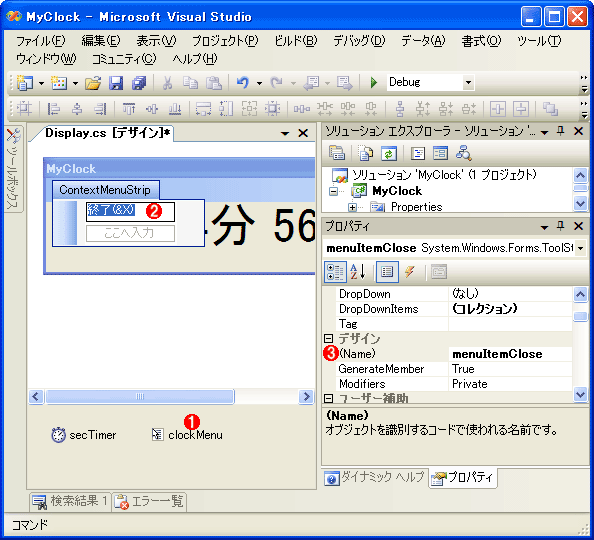This screenshot has height=540, width=594.
Task: Click Solution Explorer Properties icon
Action: 336,153
